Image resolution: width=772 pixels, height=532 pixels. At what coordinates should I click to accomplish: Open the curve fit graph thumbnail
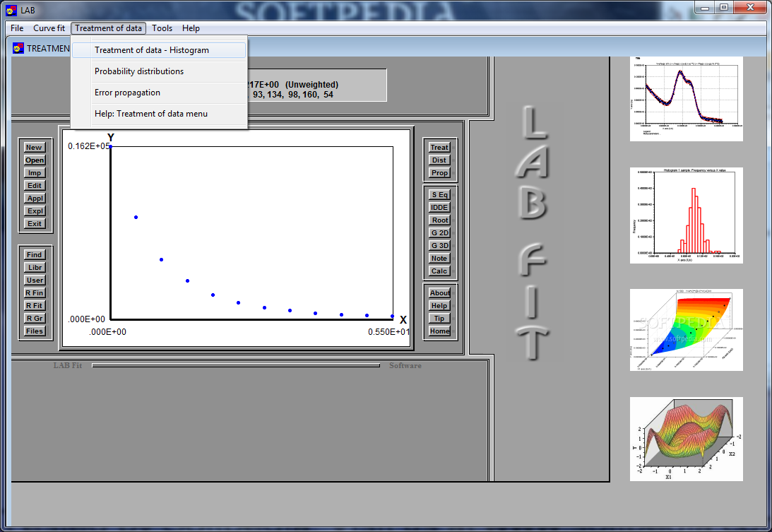tap(687, 99)
